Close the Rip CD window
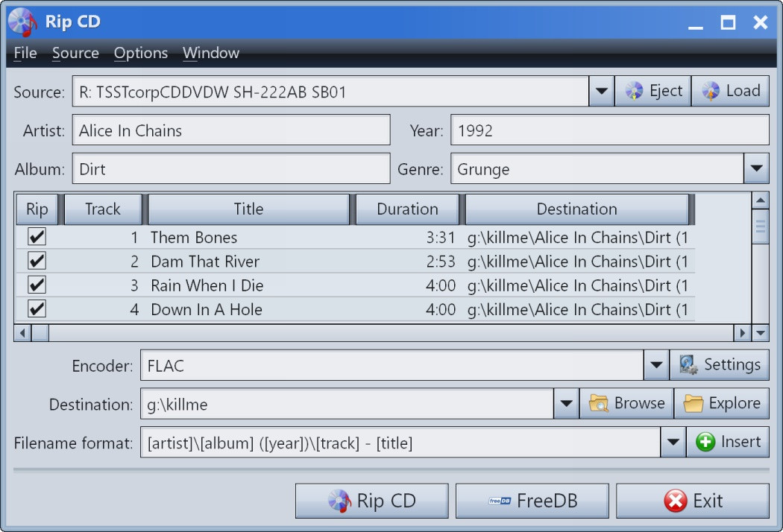 click(761, 22)
